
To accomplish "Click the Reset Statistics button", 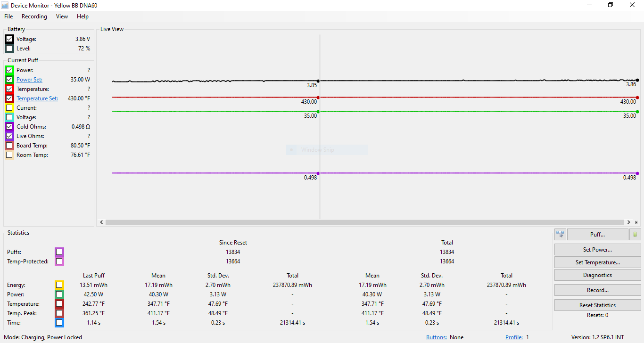I will (597, 305).
